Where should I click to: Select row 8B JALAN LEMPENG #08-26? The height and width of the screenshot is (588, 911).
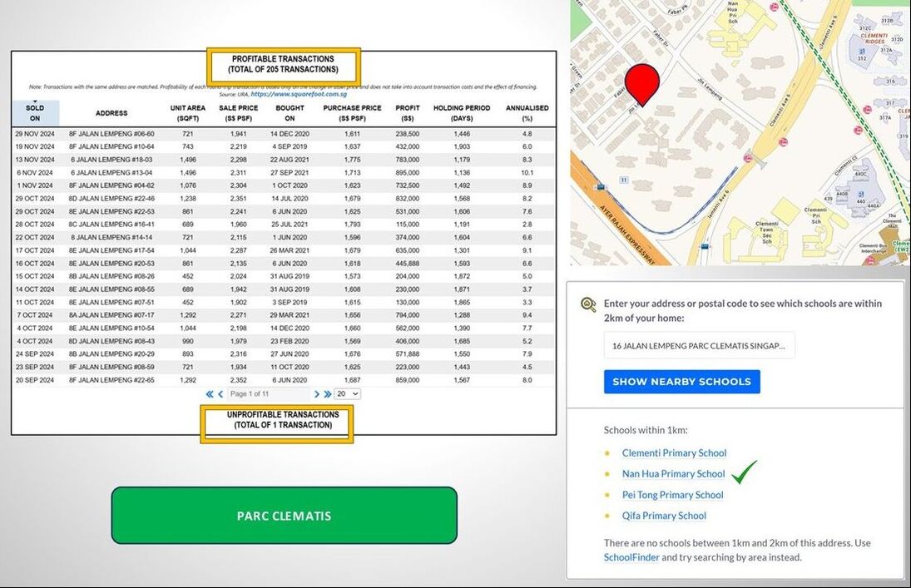(284, 276)
